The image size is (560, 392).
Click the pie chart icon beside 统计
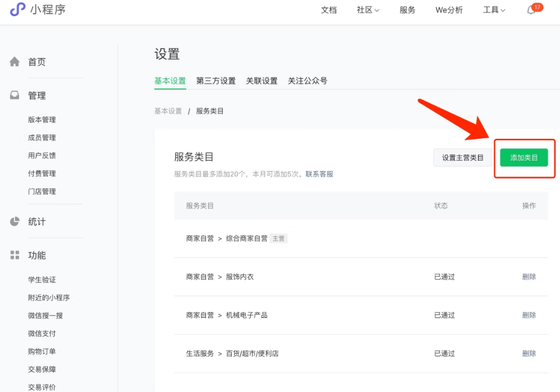click(x=15, y=221)
